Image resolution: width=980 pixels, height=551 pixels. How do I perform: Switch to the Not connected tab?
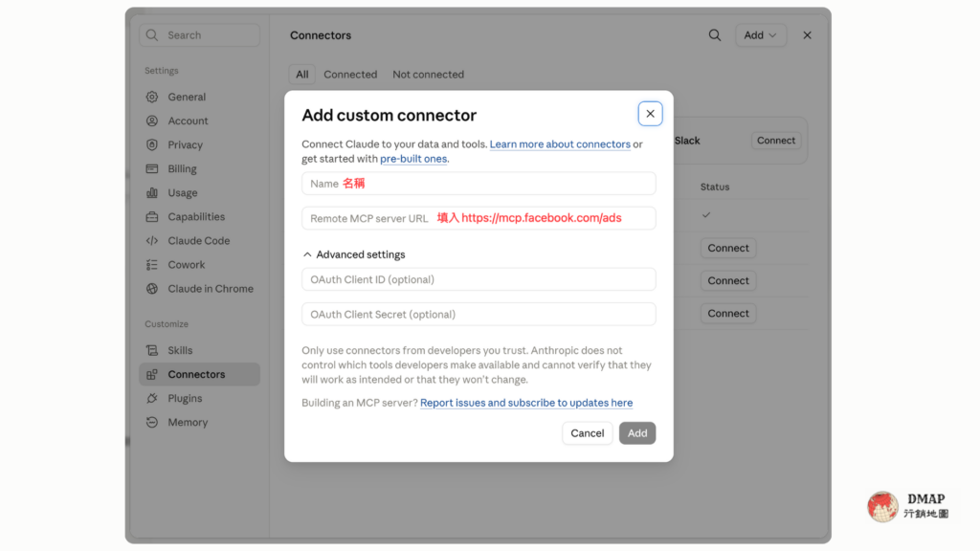[x=428, y=75]
